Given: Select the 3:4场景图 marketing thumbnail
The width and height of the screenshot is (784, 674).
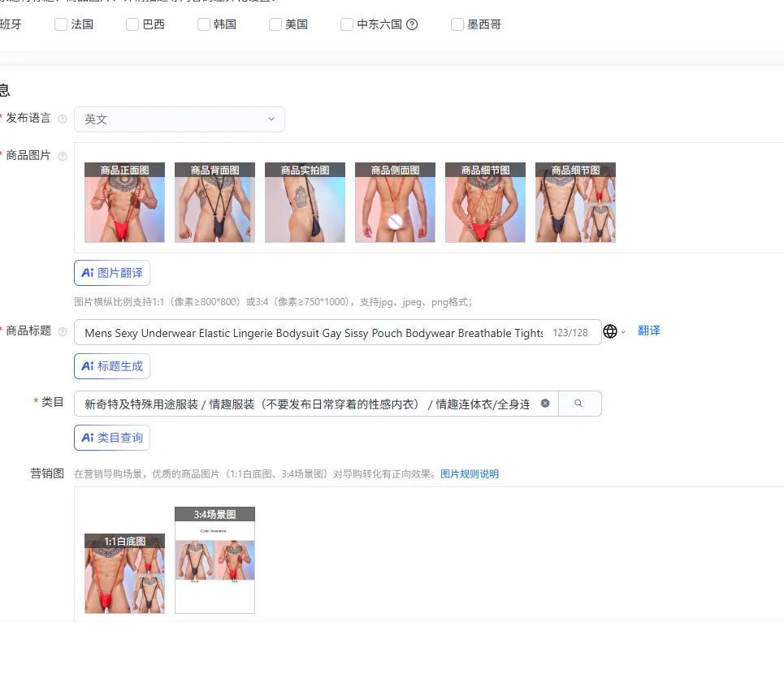Looking at the screenshot, I should click(214, 560).
